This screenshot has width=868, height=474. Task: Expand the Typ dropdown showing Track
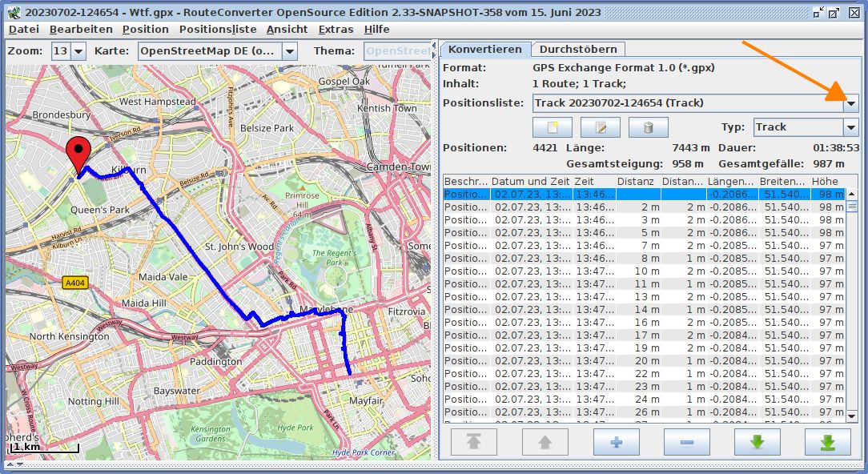pos(850,127)
